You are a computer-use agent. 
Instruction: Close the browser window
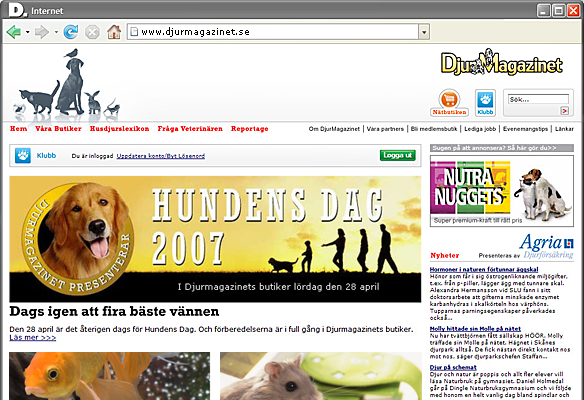[573, 10]
